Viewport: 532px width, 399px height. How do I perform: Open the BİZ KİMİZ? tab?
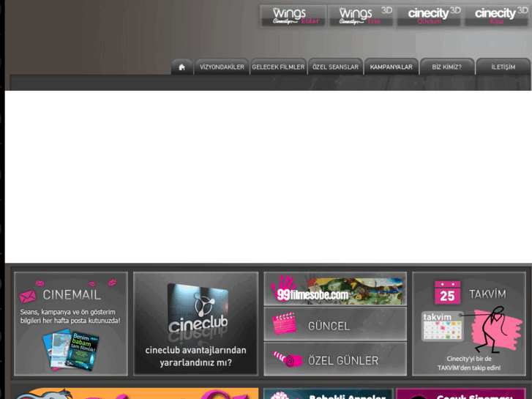(x=447, y=67)
